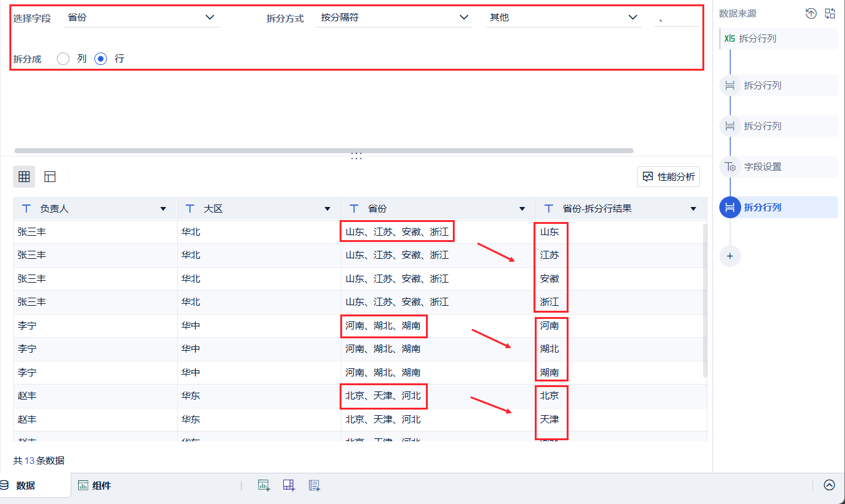Click the text type icon of 省份 column
This screenshot has height=504, width=845.
(354, 209)
